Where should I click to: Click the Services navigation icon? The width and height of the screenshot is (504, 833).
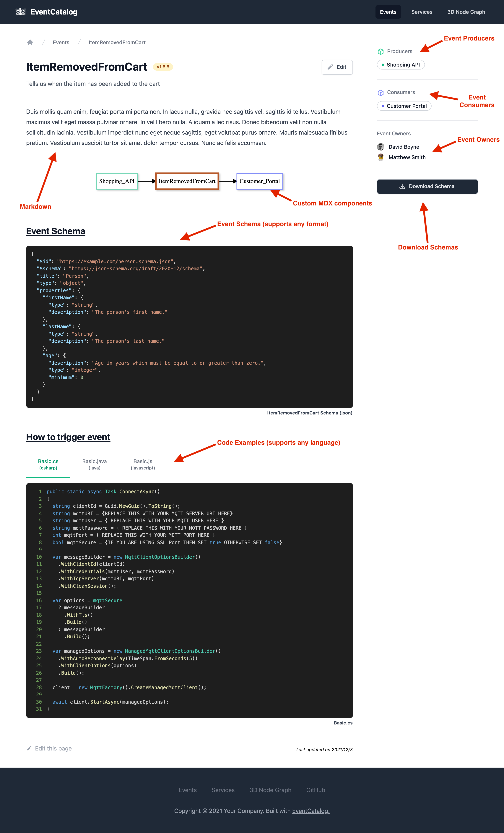pyautogui.click(x=422, y=11)
